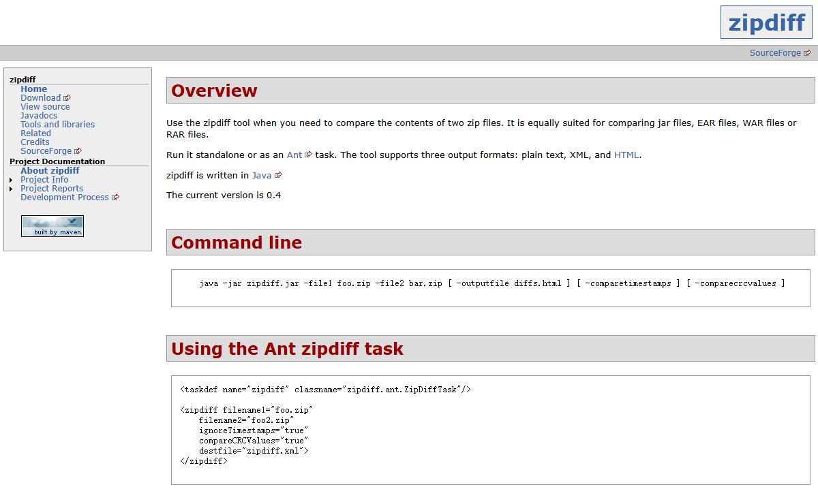Expand the Project Info arrow
Viewport: 818px width, 504px height.
coord(11,180)
